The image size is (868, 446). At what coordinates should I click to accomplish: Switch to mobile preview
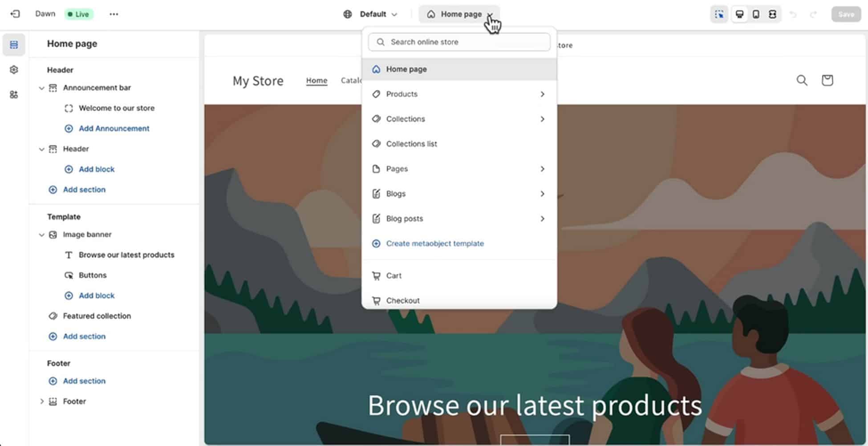pos(756,14)
